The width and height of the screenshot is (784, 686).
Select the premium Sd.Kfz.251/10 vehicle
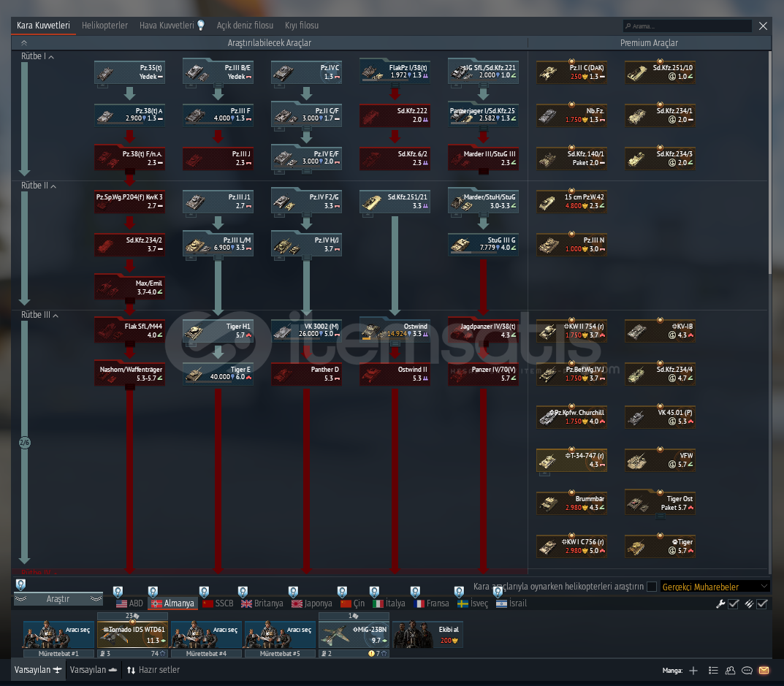tap(660, 72)
